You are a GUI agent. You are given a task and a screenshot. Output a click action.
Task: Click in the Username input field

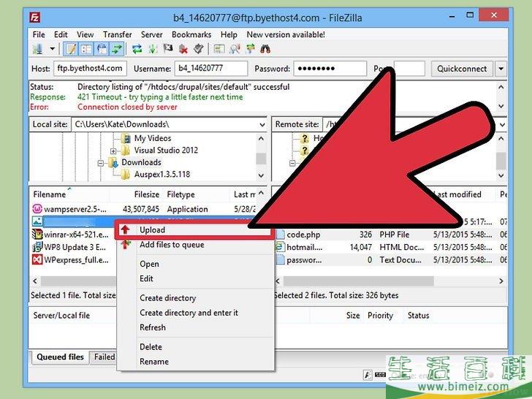click(x=211, y=69)
